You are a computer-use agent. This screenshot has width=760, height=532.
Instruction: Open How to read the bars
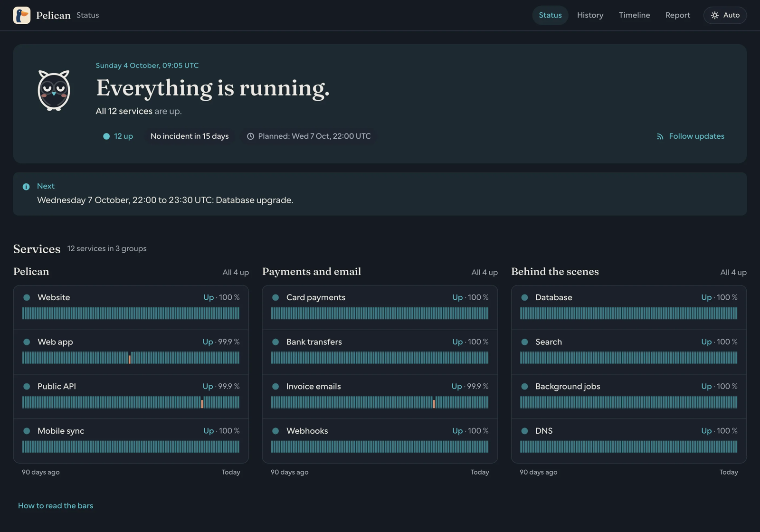click(56, 505)
